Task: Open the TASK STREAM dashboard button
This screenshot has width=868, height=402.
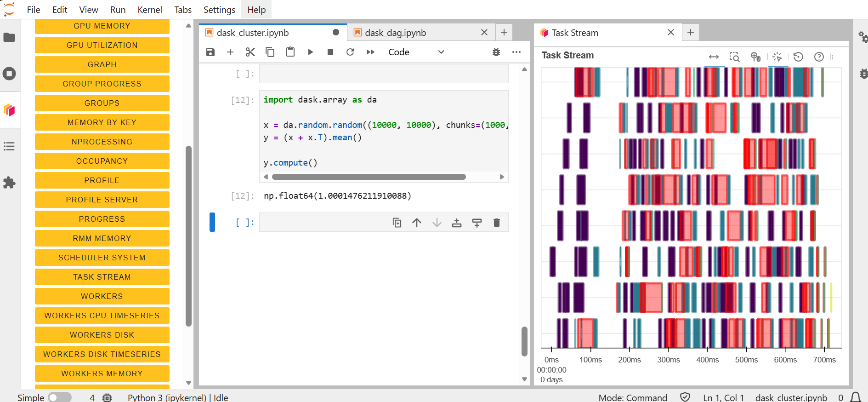Action: coord(102,277)
